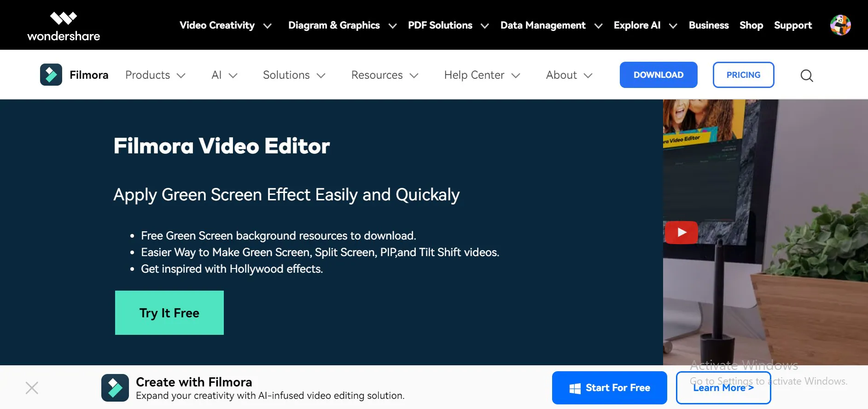Expand the Solutions dropdown arrow
Screen dimensions: 868x409
coord(321,76)
